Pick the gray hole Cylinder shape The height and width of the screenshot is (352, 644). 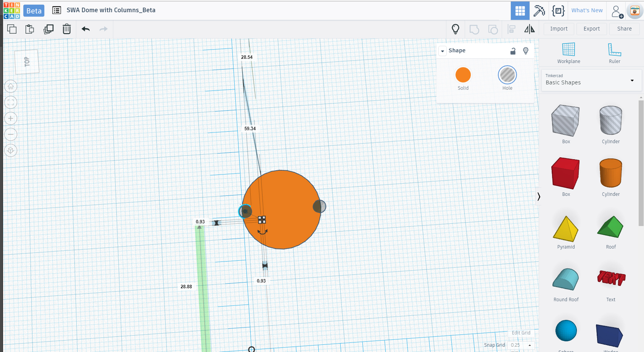click(x=611, y=120)
